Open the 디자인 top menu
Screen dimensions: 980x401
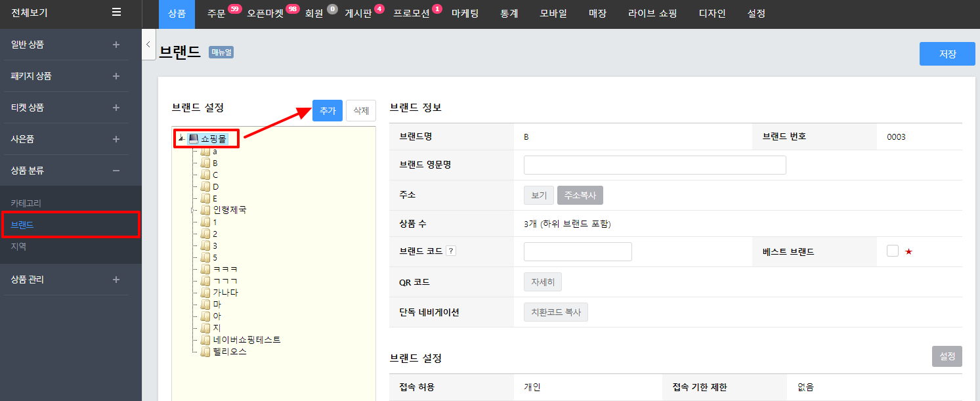pyautogui.click(x=712, y=14)
